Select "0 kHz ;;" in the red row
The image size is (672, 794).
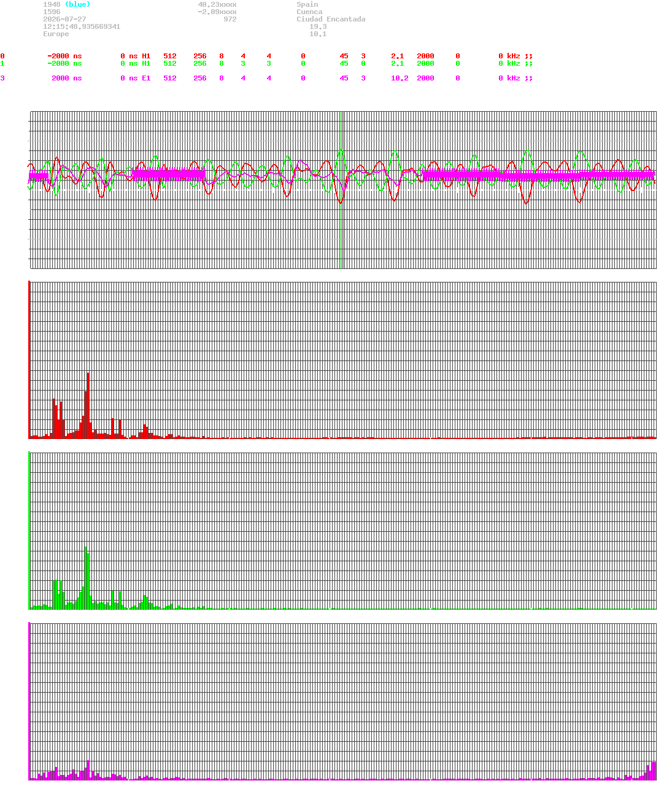[x=516, y=56]
